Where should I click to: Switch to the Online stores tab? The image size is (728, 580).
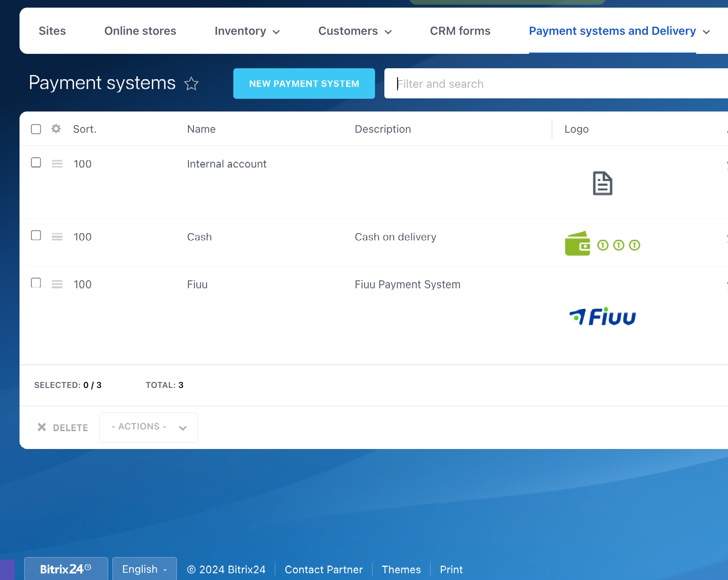[x=140, y=31]
